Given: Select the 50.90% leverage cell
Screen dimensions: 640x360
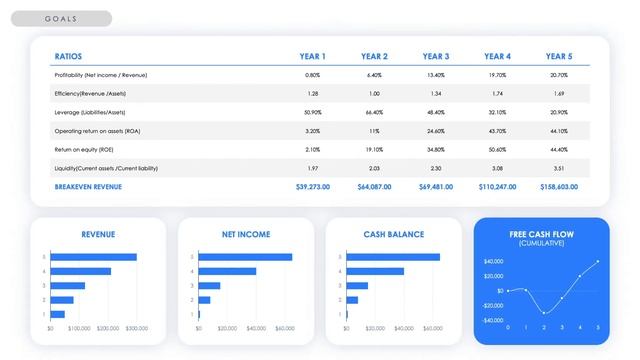Looking at the screenshot, I should tap(313, 112).
